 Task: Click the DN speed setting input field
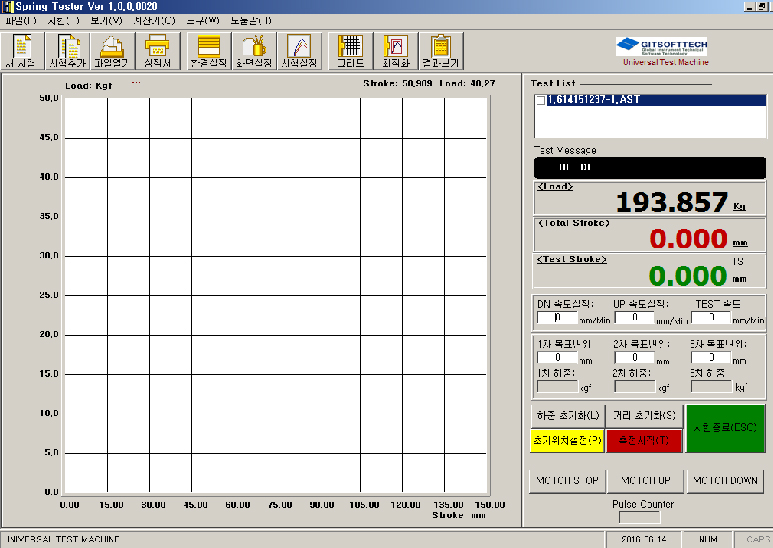click(557, 317)
